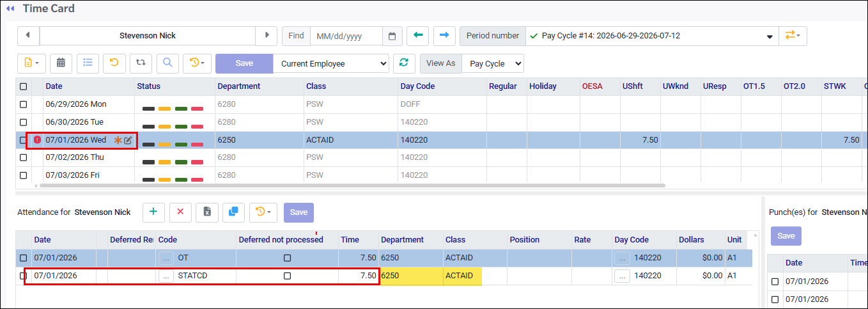Export attendance to Excel icon
The image size is (868, 309).
207,212
